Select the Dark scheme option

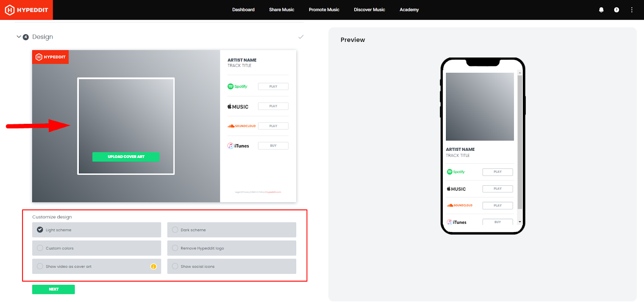coord(232,230)
